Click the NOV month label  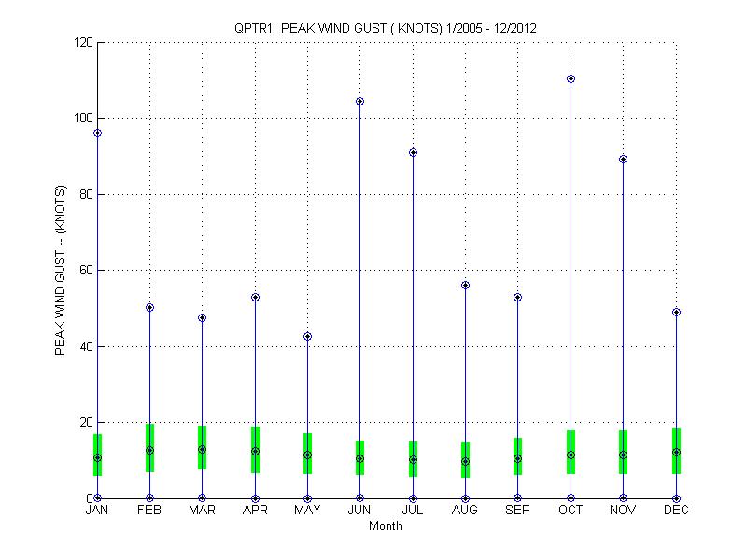(x=623, y=510)
